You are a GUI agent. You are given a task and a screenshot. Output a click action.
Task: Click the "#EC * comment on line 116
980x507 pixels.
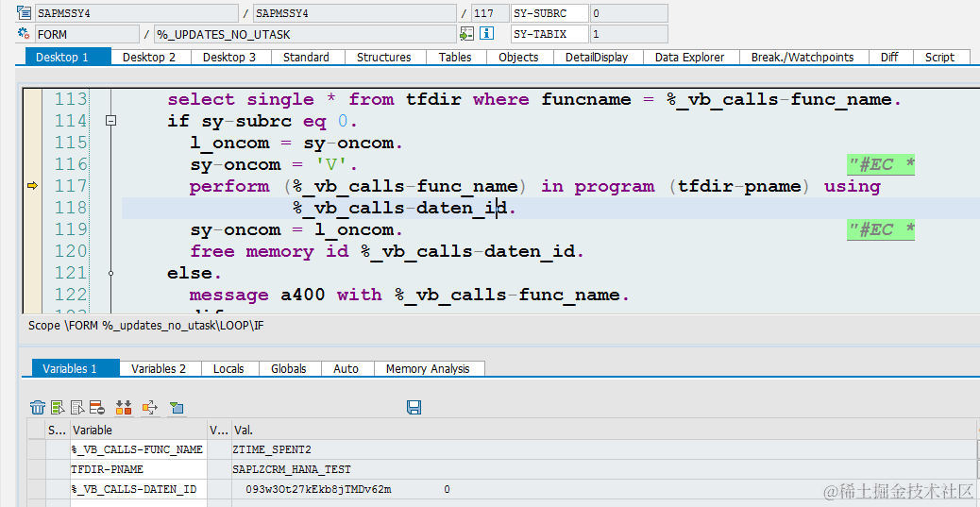pos(881,165)
